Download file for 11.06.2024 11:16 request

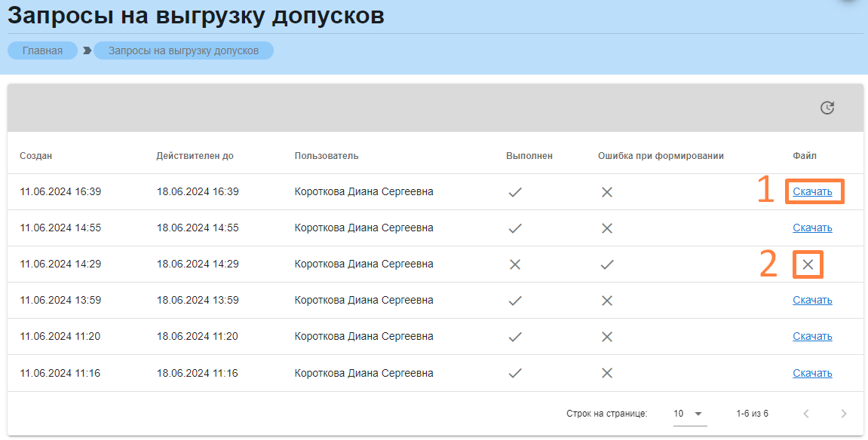click(812, 373)
